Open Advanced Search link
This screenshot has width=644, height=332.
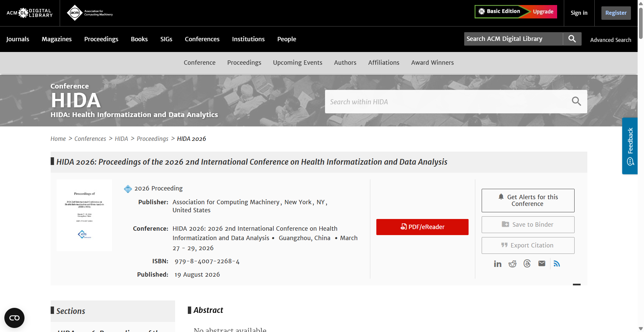tap(610, 40)
